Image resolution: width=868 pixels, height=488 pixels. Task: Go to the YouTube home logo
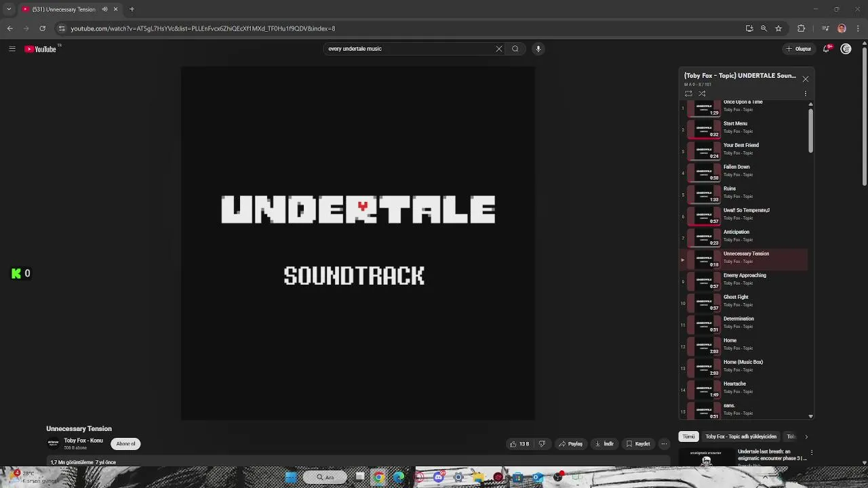41,49
